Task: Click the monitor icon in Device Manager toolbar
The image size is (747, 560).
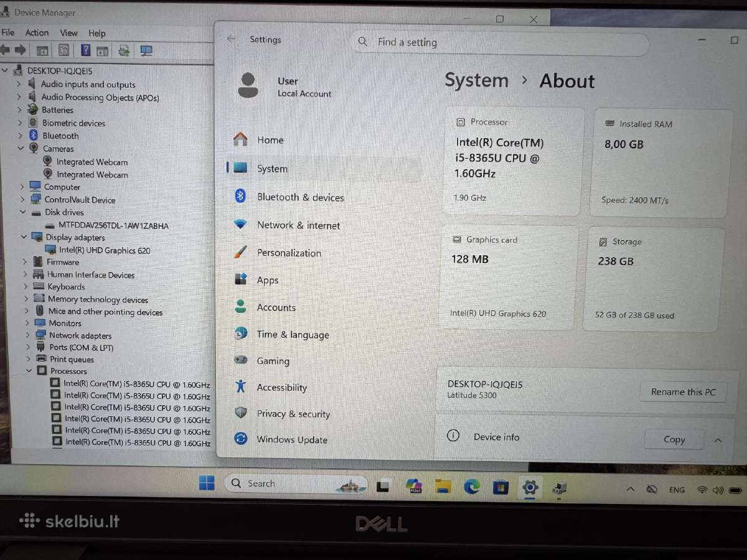Action: click(146, 50)
